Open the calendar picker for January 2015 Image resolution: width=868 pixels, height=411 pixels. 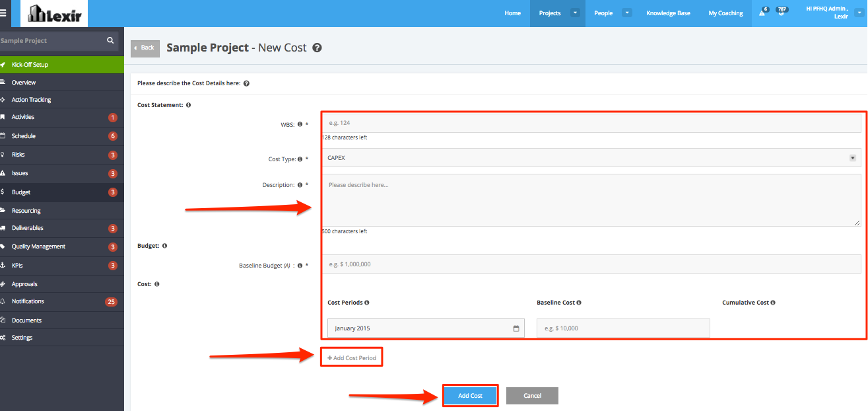point(516,328)
